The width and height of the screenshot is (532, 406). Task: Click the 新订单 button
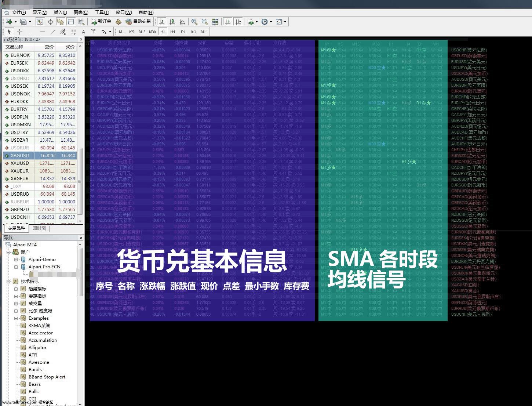101,22
